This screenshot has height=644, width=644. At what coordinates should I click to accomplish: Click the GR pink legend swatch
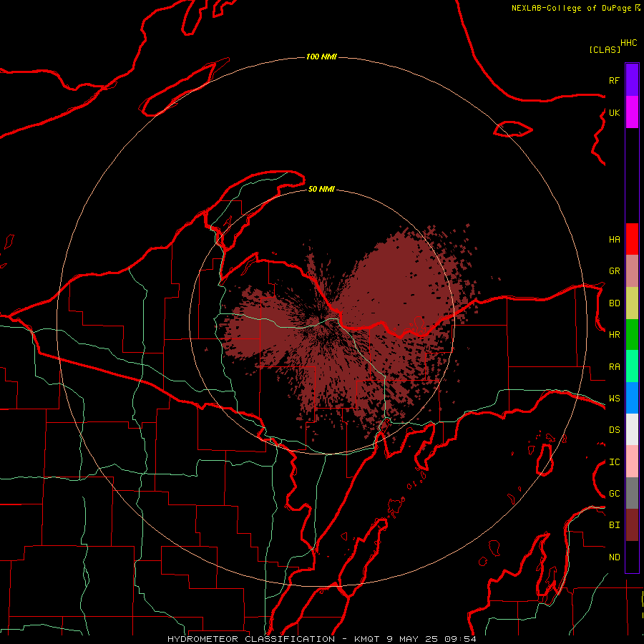tap(632, 271)
